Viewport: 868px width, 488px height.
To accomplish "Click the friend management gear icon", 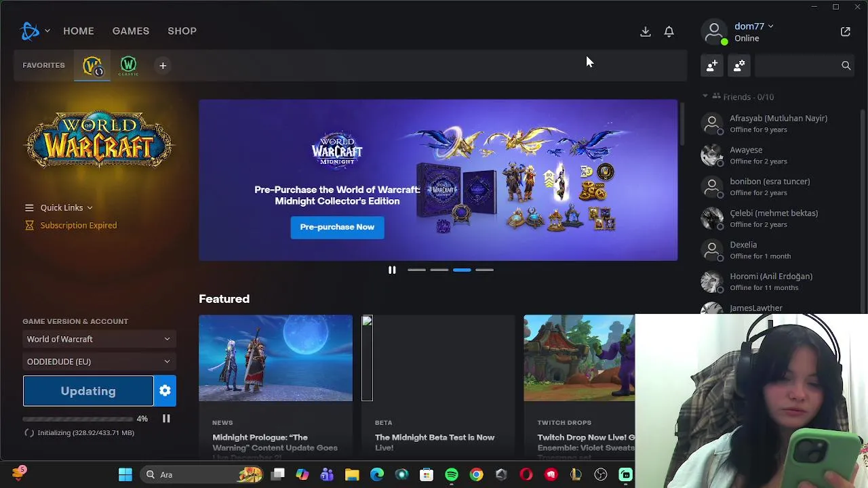I will tap(739, 66).
